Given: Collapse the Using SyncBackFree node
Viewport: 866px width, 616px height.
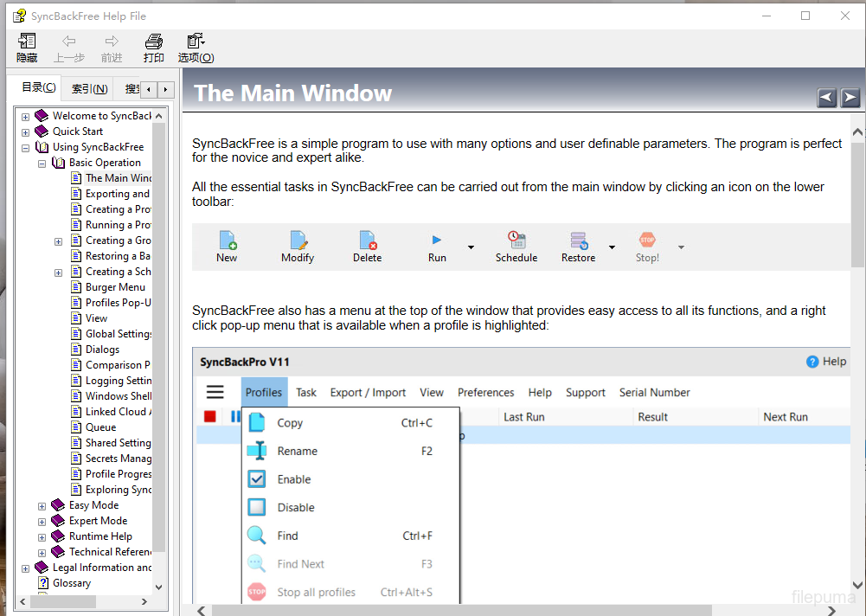Looking at the screenshot, I should point(25,147).
